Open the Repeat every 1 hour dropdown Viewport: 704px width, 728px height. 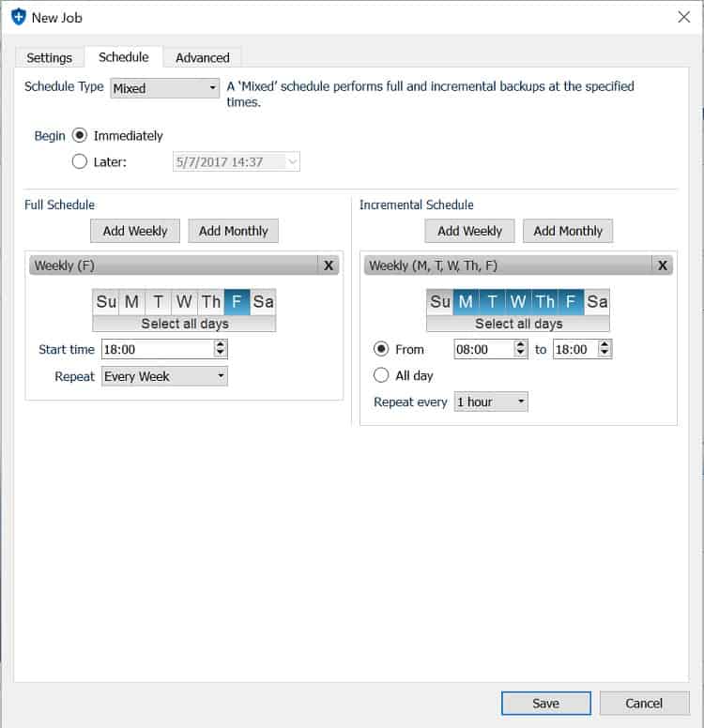[x=491, y=402]
